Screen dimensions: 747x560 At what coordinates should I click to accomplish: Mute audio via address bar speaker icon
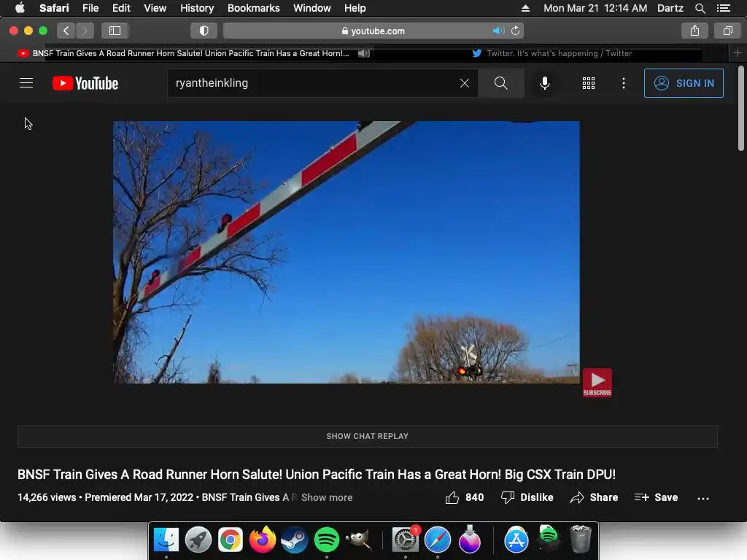498,31
